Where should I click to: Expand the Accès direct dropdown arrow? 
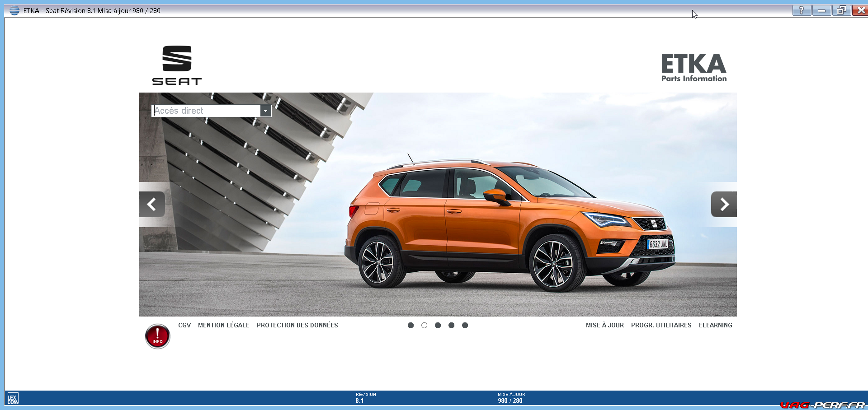[266, 111]
